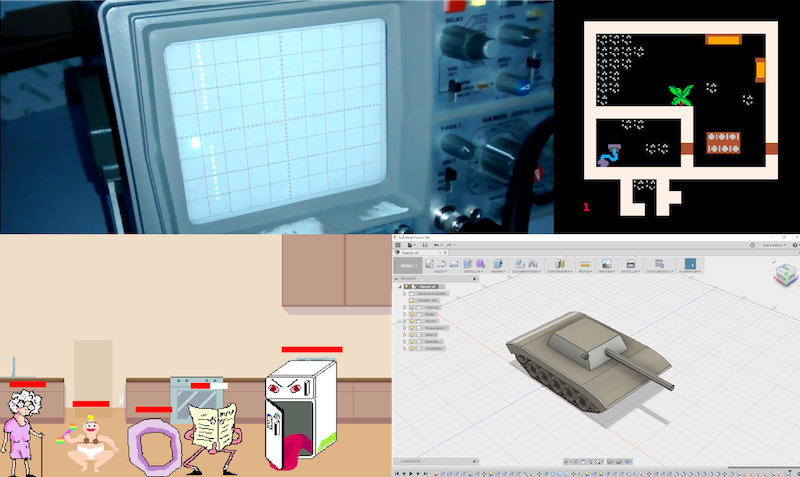The height and width of the screenshot is (477, 800).
Task: Expand the linkeKette:1 node arrow
Action: coord(405,342)
